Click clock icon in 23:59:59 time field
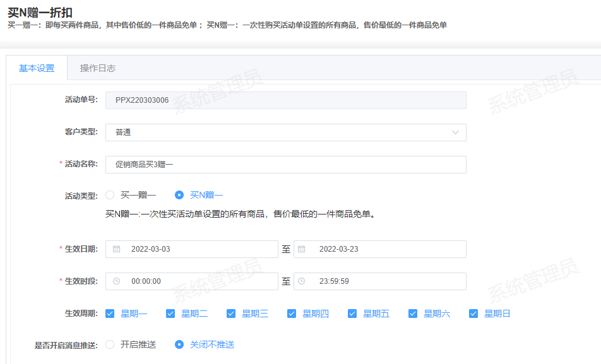Viewport: 601px width, 364px height. (x=302, y=281)
